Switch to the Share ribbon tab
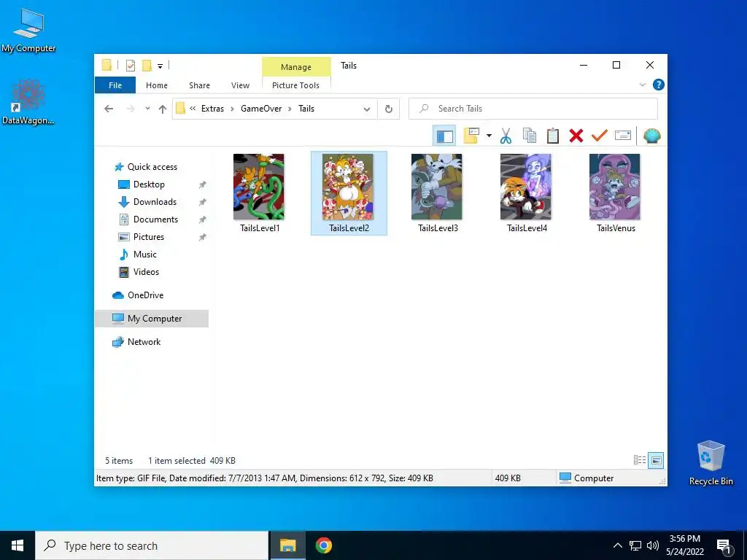The height and width of the screenshot is (560, 747). (199, 85)
